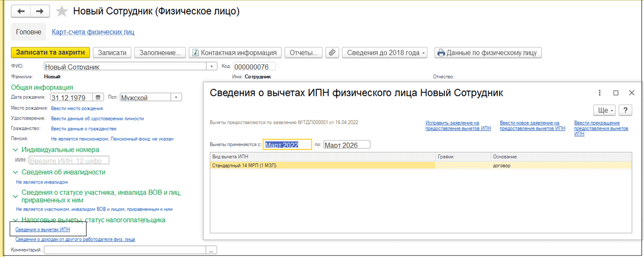
Task: Open calendar picker for date of birth
Action: pos(99,97)
